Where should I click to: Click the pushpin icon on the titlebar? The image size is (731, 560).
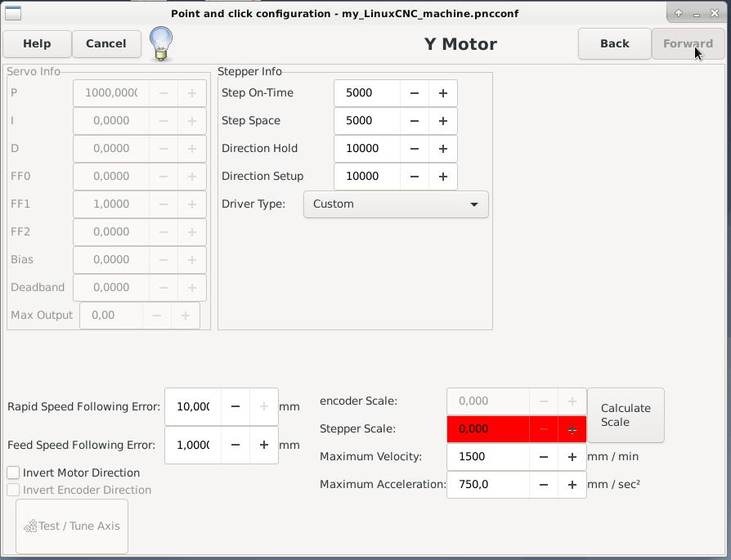pyautogui.click(x=678, y=12)
